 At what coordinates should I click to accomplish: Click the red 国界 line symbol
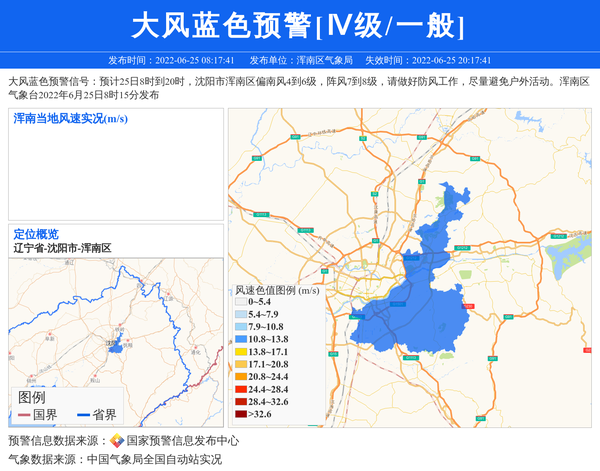22,415
